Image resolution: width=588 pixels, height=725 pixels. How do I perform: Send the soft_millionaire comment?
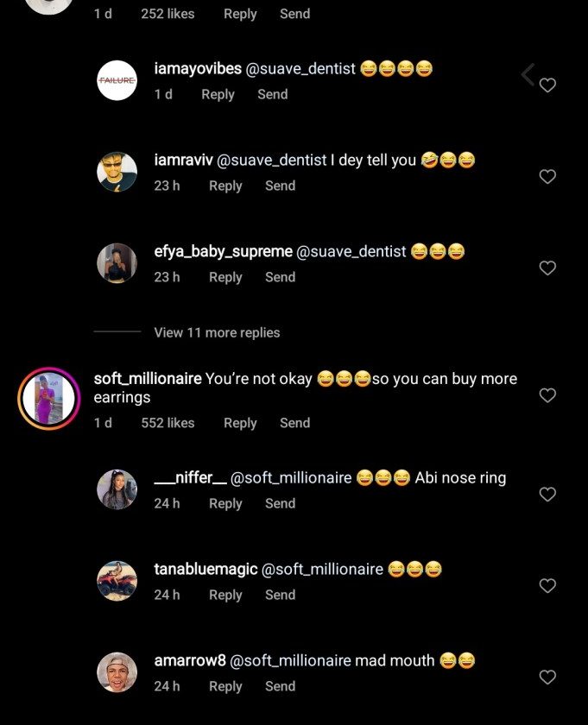point(294,423)
